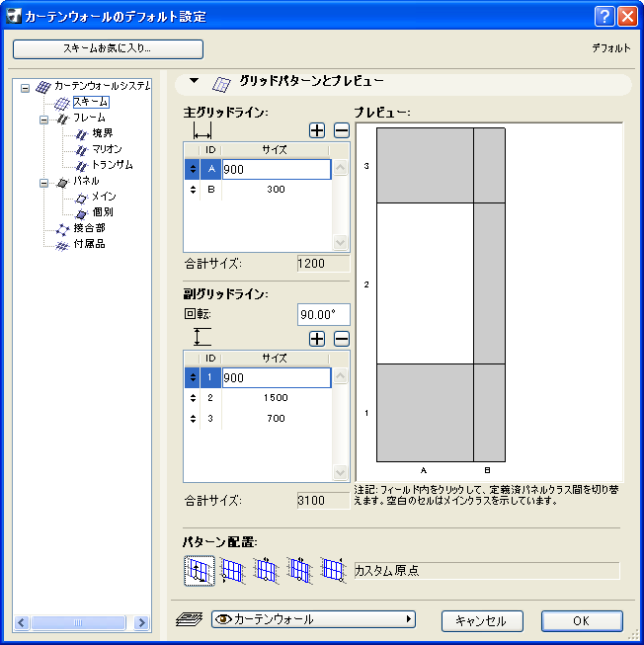Viewport: 644px width, 645px height.
Task: Open スキームお気に入り favorites button
Action: pos(108,49)
